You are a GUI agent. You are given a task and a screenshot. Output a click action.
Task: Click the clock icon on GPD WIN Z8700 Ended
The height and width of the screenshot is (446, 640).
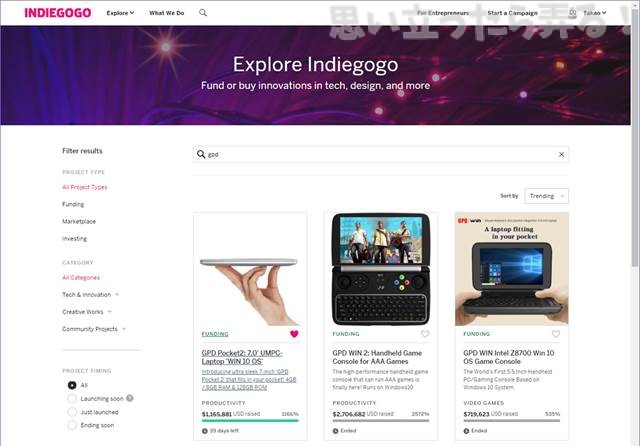(x=466, y=431)
